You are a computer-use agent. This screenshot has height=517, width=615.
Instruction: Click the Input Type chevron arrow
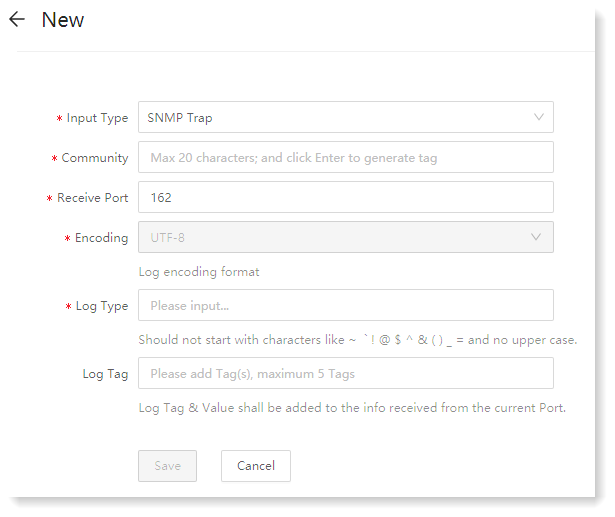[x=539, y=117]
